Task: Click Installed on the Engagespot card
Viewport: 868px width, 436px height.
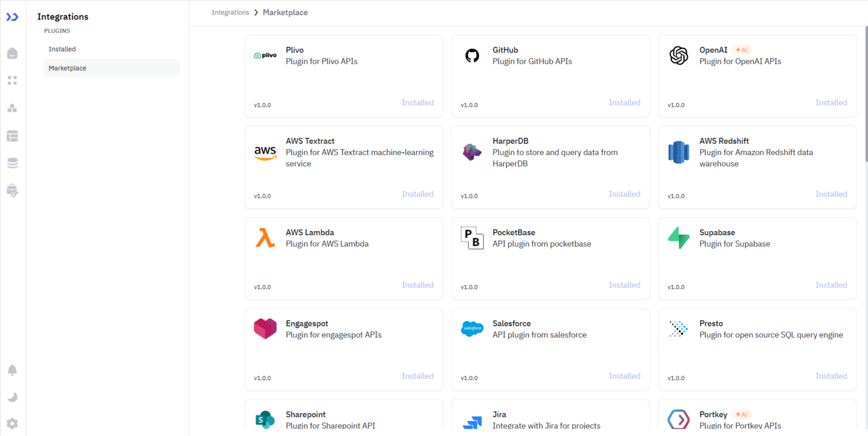Action: coord(418,376)
